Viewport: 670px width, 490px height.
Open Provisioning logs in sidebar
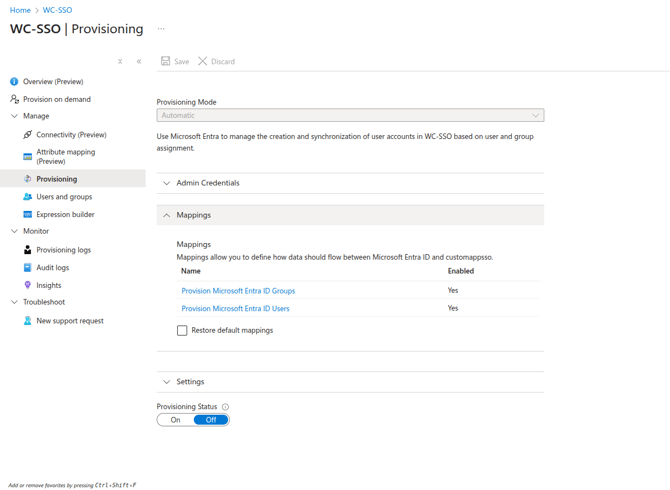pyautogui.click(x=63, y=250)
